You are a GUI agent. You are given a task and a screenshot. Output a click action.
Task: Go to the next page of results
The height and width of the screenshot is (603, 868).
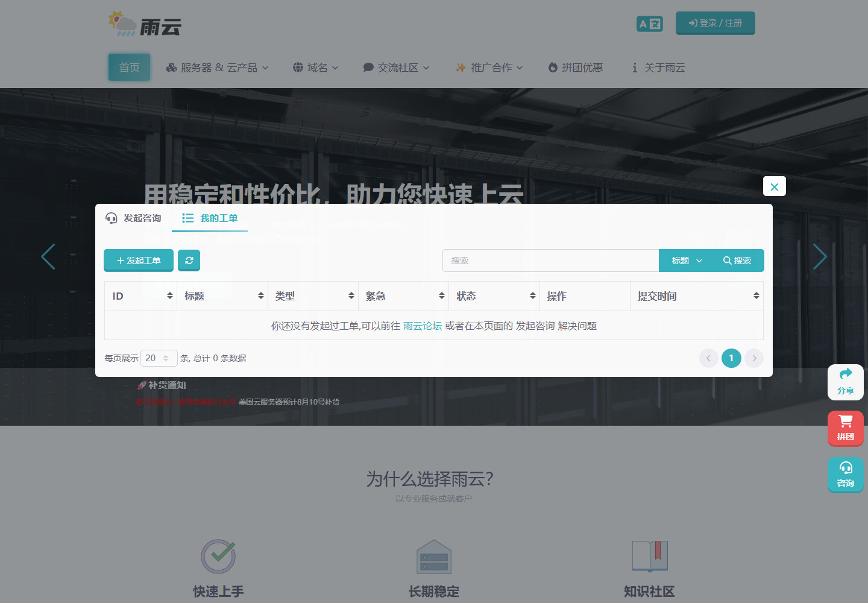click(x=754, y=358)
